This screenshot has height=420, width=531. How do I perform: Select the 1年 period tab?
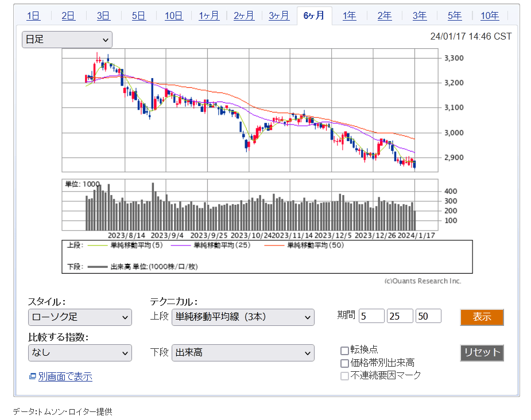pyautogui.click(x=349, y=15)
